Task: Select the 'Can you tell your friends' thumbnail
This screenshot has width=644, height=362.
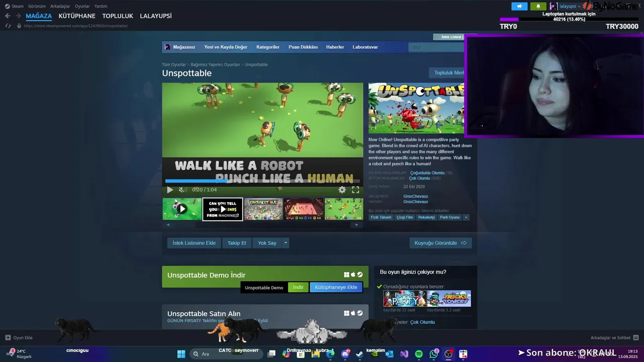Action: click(222, 209)
